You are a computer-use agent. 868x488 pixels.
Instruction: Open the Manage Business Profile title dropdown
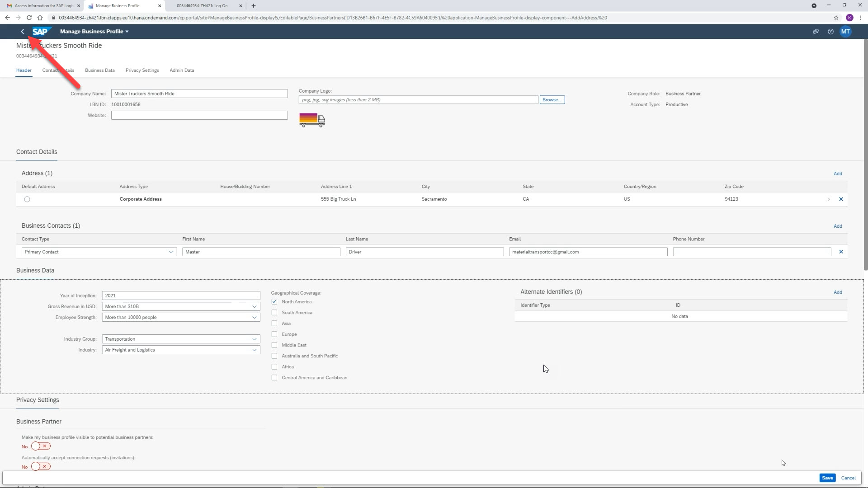tap(94, 32)
